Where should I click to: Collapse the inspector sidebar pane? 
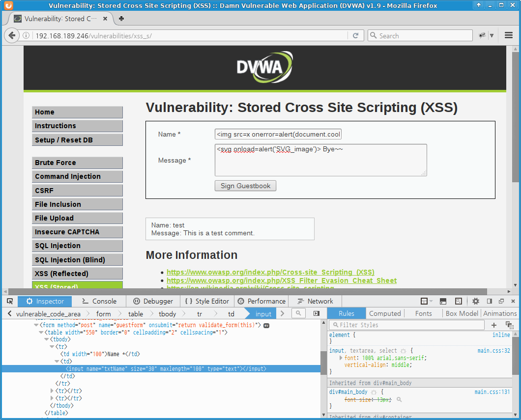click(x=317, y=313)
